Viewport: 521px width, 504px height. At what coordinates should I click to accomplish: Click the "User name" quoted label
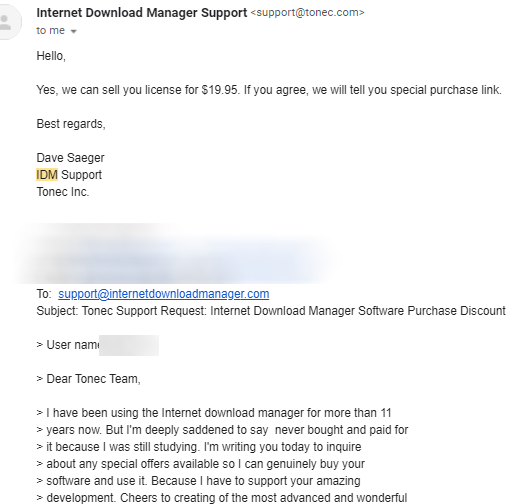click(68, 345)
